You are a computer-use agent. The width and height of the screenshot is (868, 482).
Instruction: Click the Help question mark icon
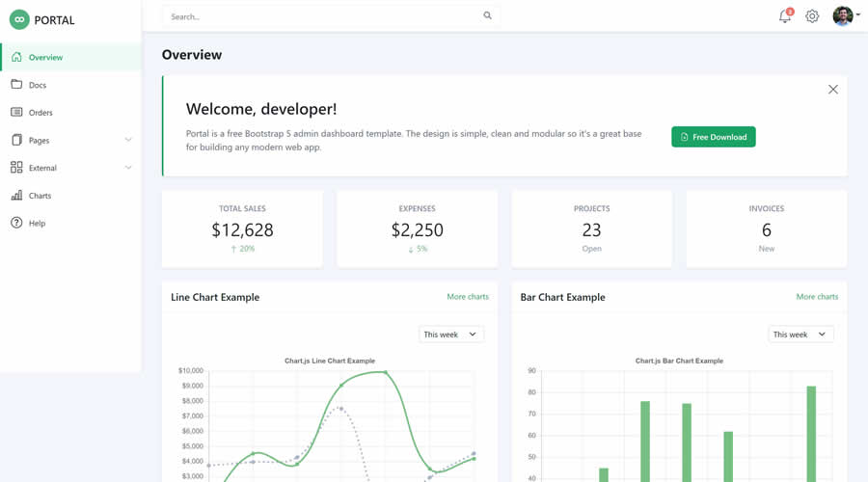16,223
